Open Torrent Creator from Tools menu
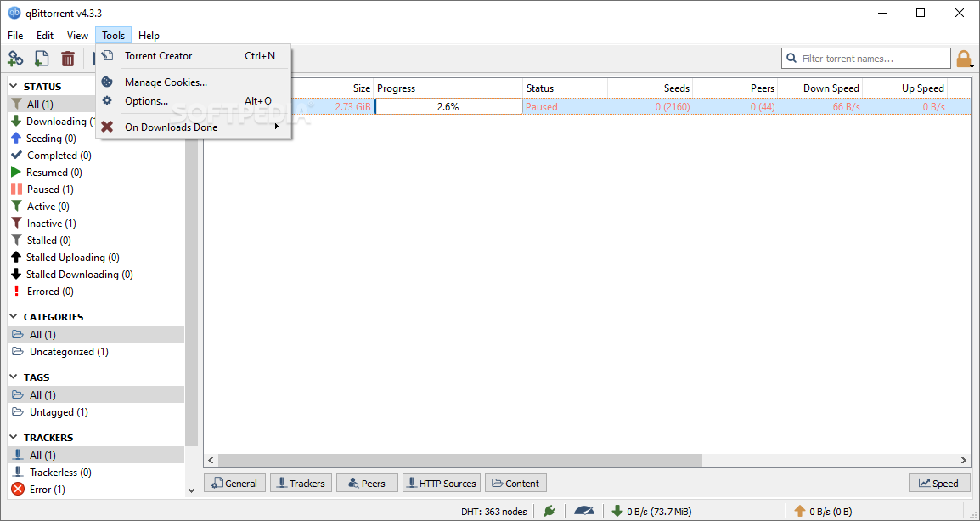Screen dimensions: 980x521 (x=194, y=55)
